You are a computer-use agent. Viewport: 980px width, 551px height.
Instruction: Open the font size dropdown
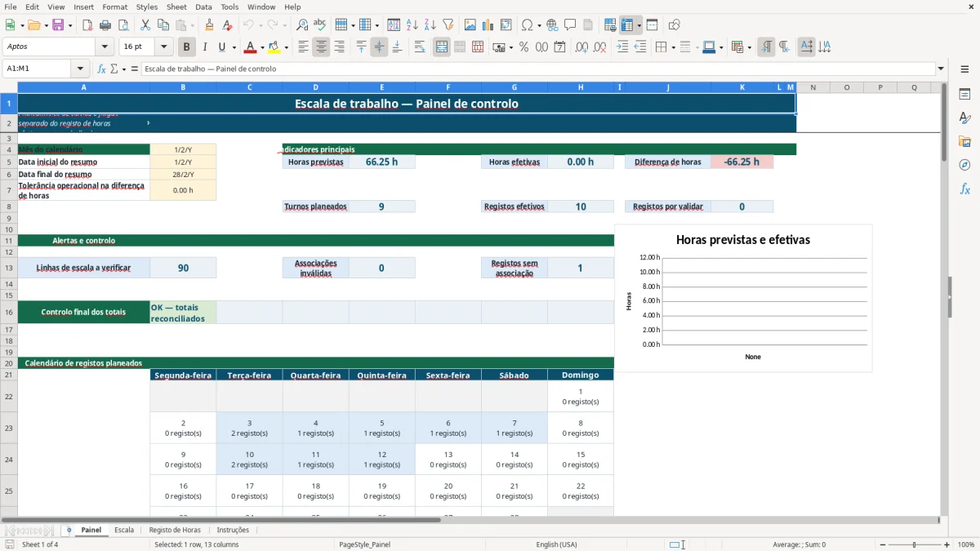(x=164, y=47)
